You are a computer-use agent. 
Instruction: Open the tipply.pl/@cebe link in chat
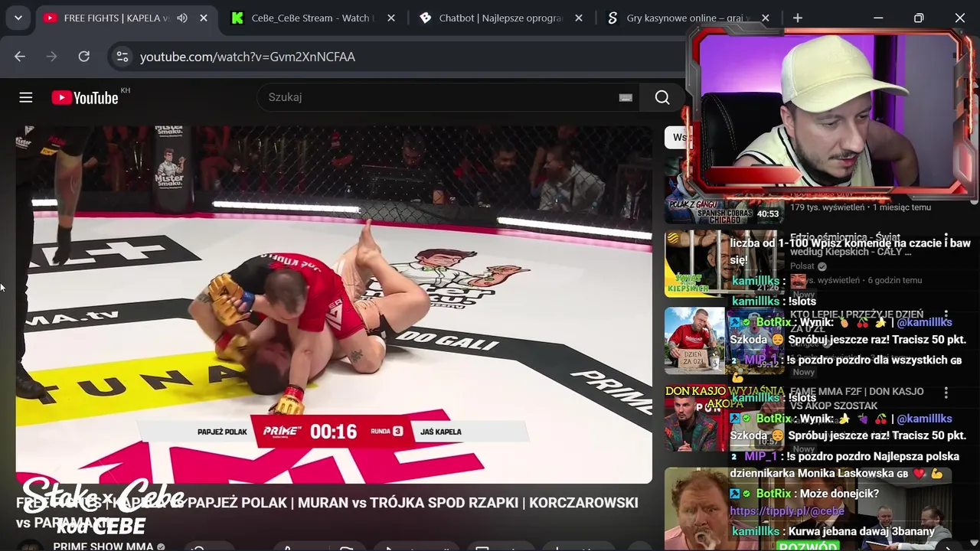click(x=787, y=511)
